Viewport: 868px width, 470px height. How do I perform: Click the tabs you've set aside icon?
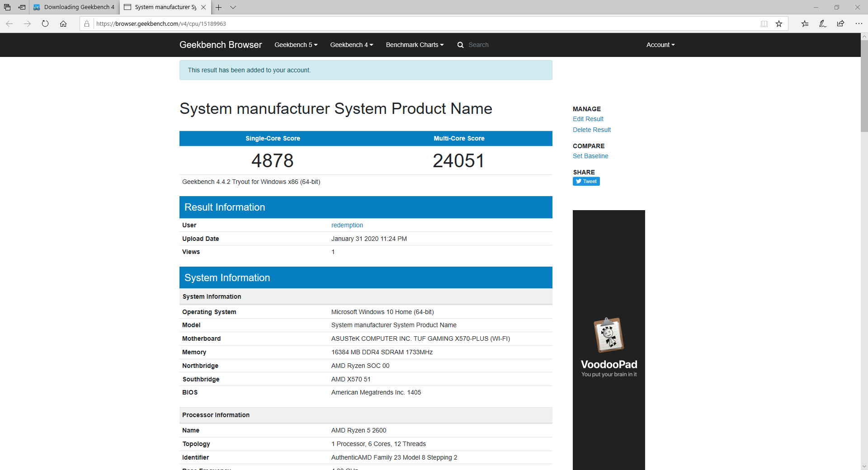[x=7, y=7]
